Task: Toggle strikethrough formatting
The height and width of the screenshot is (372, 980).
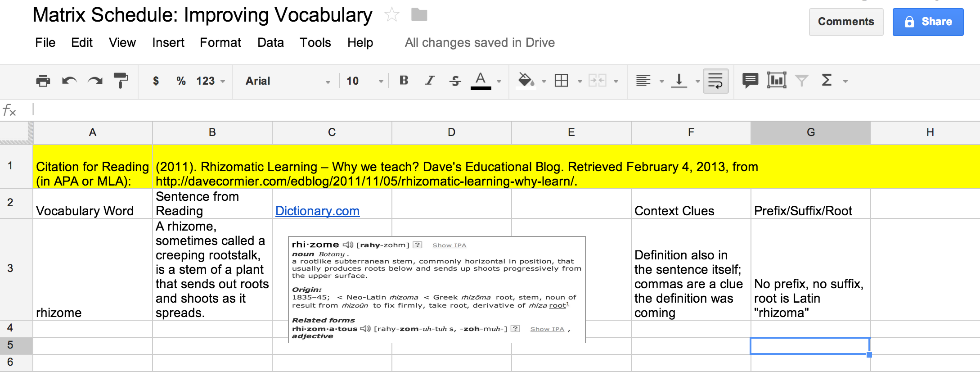Action: click(x=455, y=81)
